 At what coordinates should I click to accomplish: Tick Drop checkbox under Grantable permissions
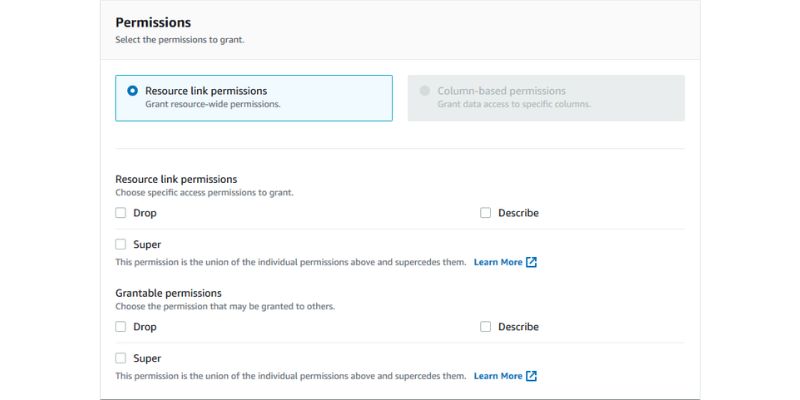(120, 327)
